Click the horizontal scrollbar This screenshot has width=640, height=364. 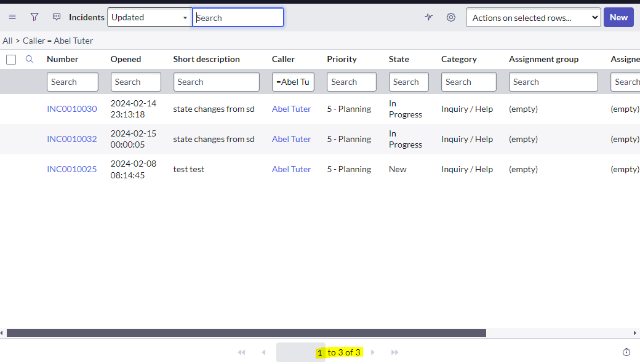[246, 333]
